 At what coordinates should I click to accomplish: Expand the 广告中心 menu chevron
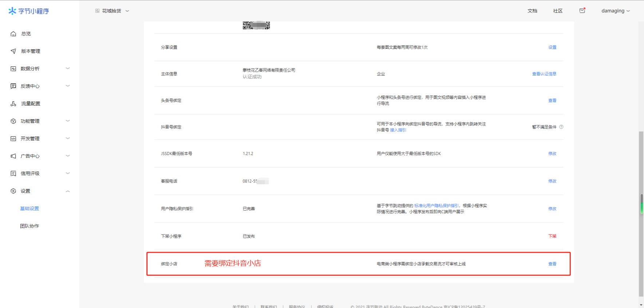point(68,156)
